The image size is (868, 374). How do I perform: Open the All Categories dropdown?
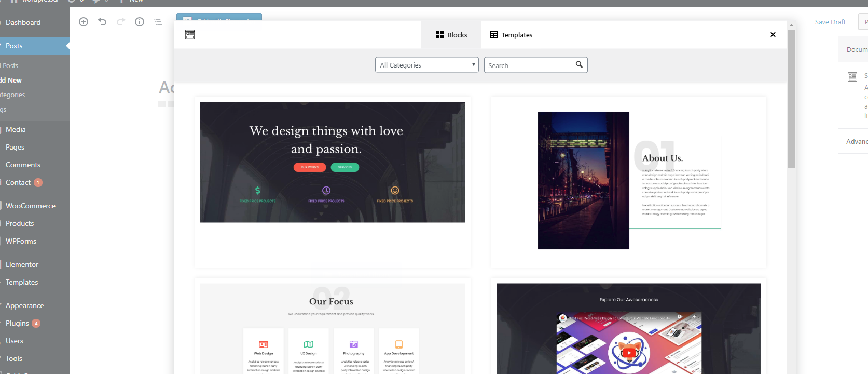click(427, 65)
